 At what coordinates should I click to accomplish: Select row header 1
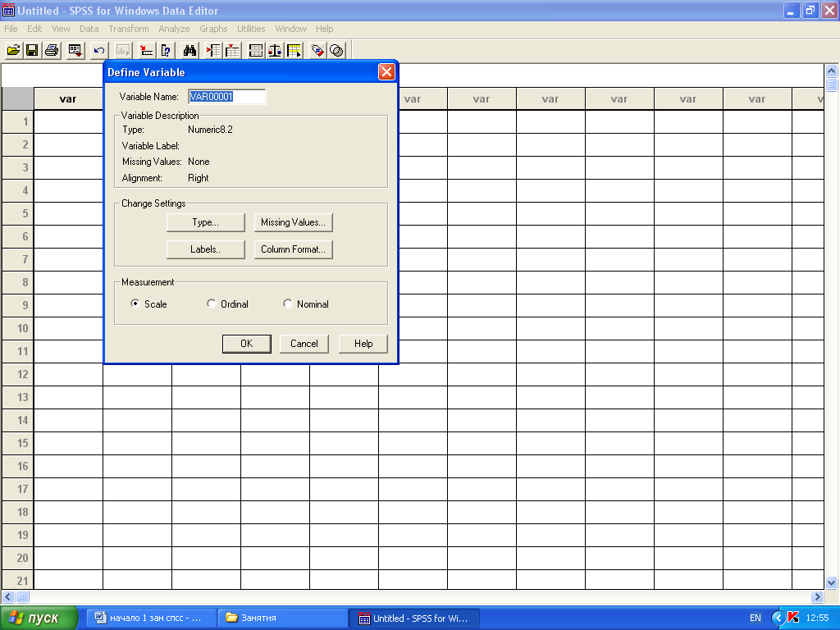[18, 121]
